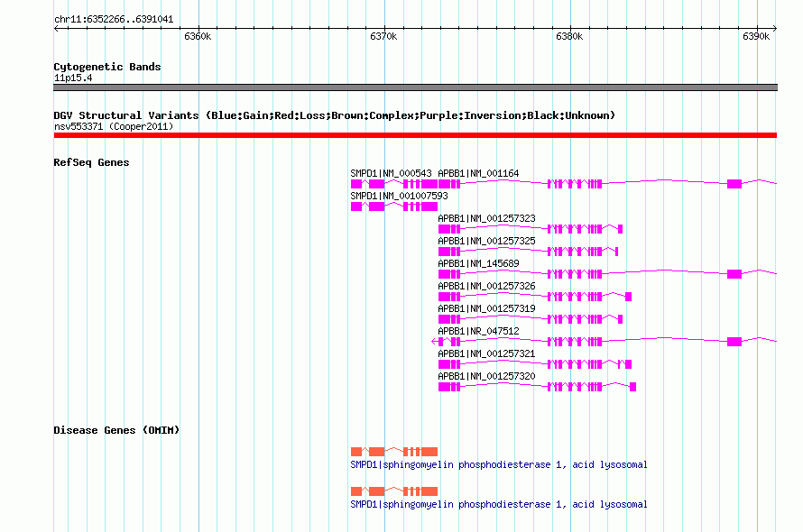Click the first orange SMPD1 OMIM gene glyph
The width and height of the screenshot is (803, 532).
(x=394, y=452)
